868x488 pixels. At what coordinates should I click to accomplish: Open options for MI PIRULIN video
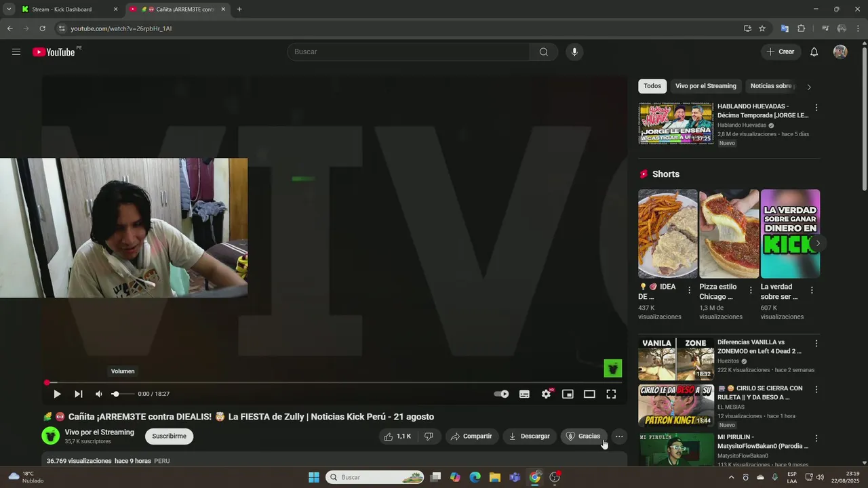click(x=816, y=439)
